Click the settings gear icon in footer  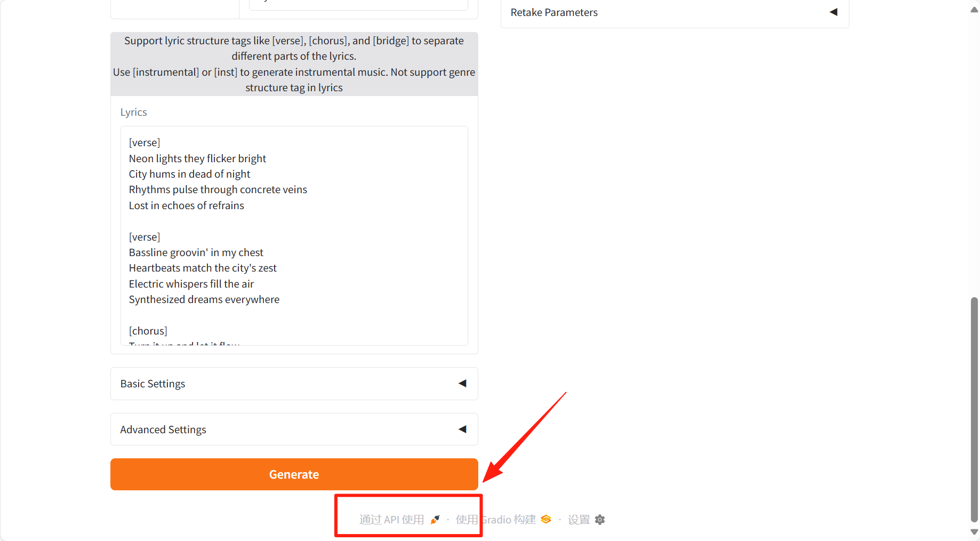coord(600,520)
